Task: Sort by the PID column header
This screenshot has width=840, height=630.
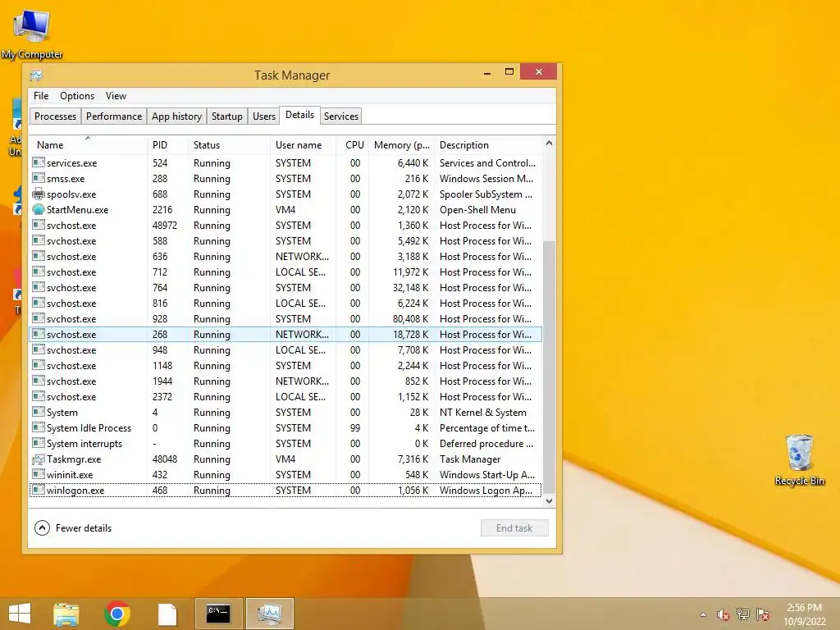Action: (167, 144)
